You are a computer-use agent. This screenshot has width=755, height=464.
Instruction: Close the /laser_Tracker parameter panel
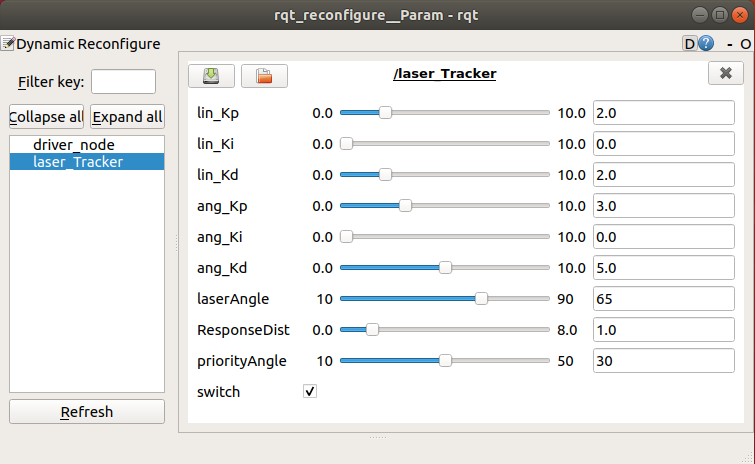click(726, 73)
